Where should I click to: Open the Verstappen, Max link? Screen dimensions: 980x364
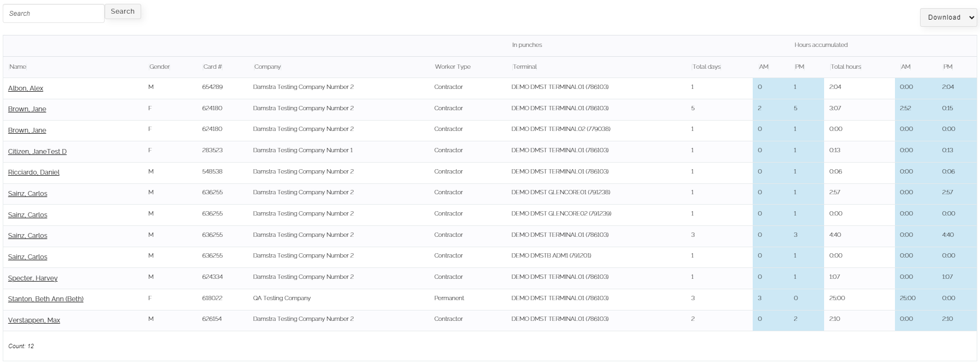[x=34, y=320]
